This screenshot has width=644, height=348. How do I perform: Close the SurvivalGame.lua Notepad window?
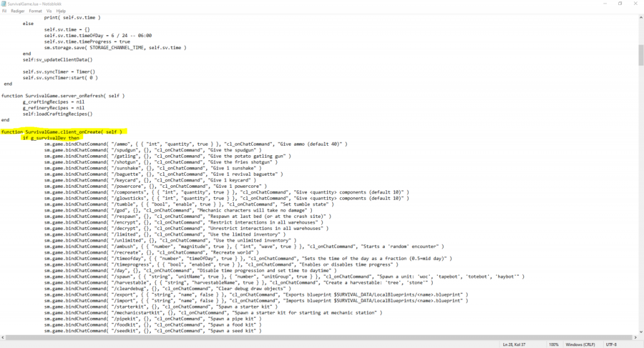(x=636, y=4)
